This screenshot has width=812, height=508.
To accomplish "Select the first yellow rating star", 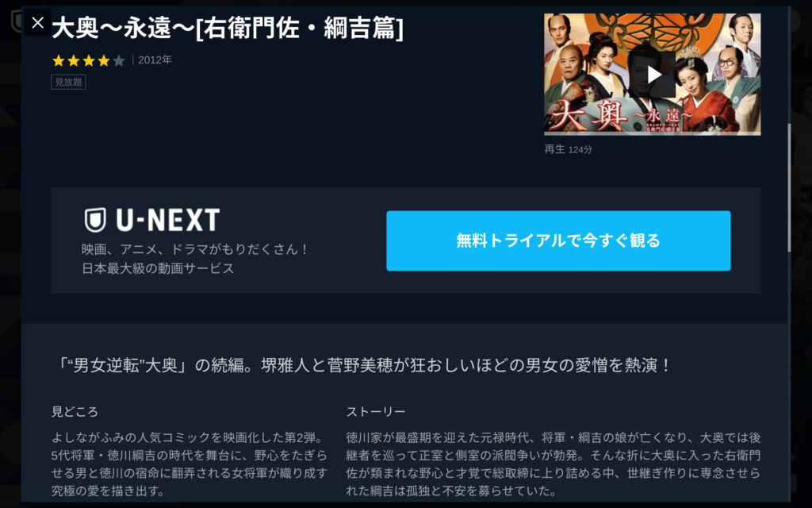I will pyautogui.click(x=59, y=60).
